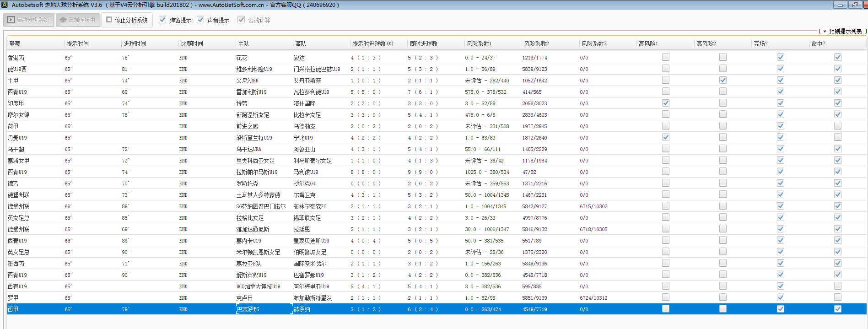This screenshot has height=329, width=868.
Task: Uncheck 高风险2 box in the 土甲 row
Action: click(723, 80)
